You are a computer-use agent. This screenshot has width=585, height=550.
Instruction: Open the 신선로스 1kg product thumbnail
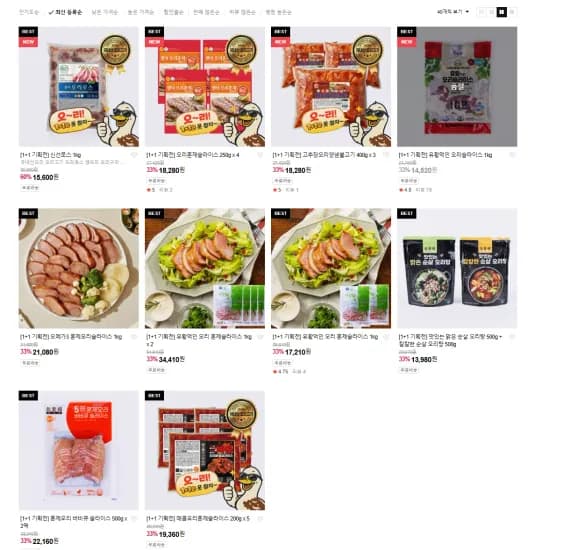(x=79, y=87)
